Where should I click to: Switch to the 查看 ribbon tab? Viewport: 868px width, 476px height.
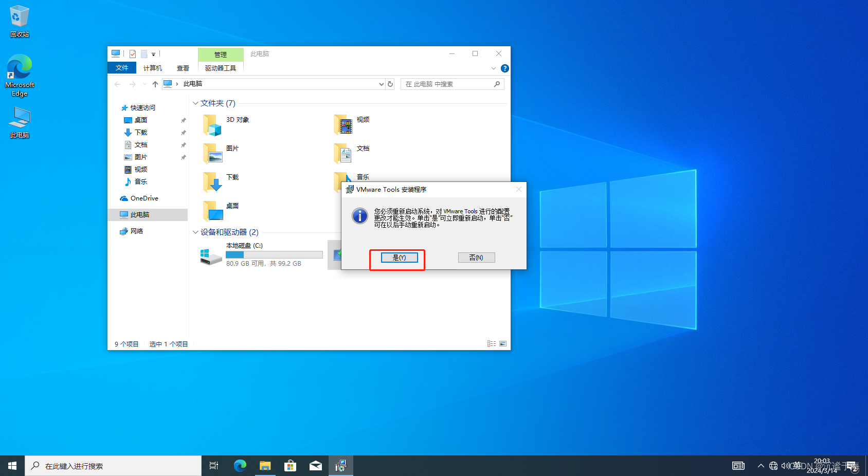click(x=183, y=67)
